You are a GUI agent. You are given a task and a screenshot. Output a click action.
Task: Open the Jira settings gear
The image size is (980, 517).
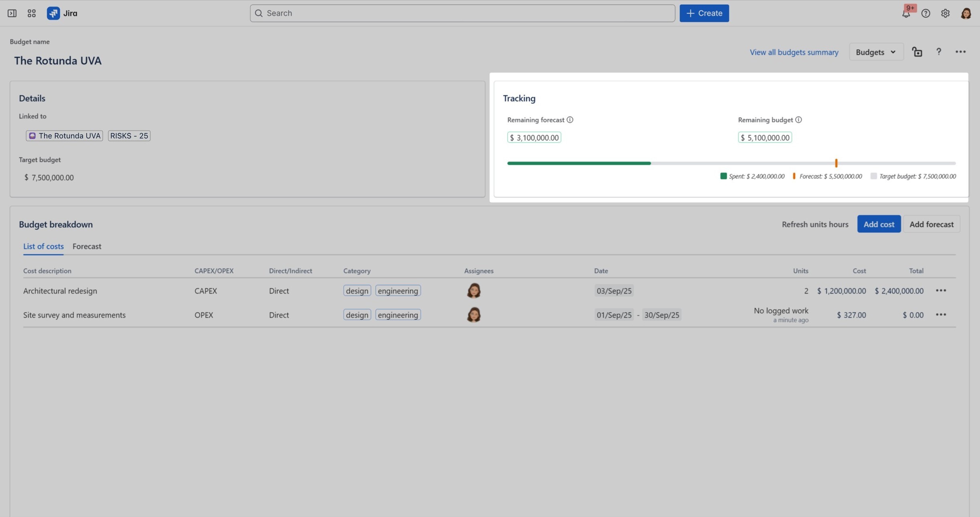point(945,13)
